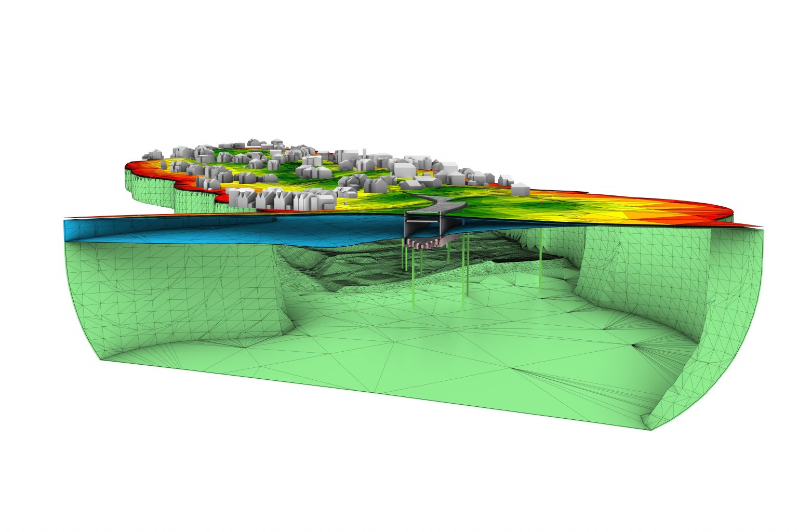Click the flat green mesh floor of the model
Screen dimensions: 798x532
tap(416, 353)
